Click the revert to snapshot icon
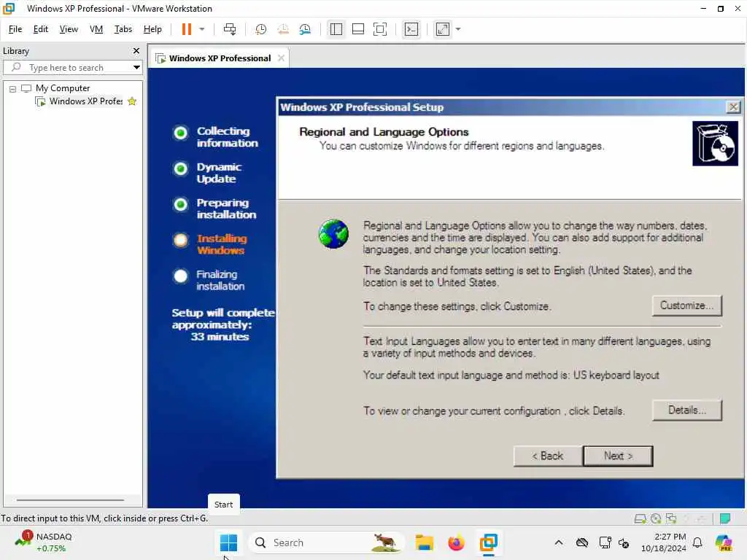747x560 pixels. (x=283, y=29)
